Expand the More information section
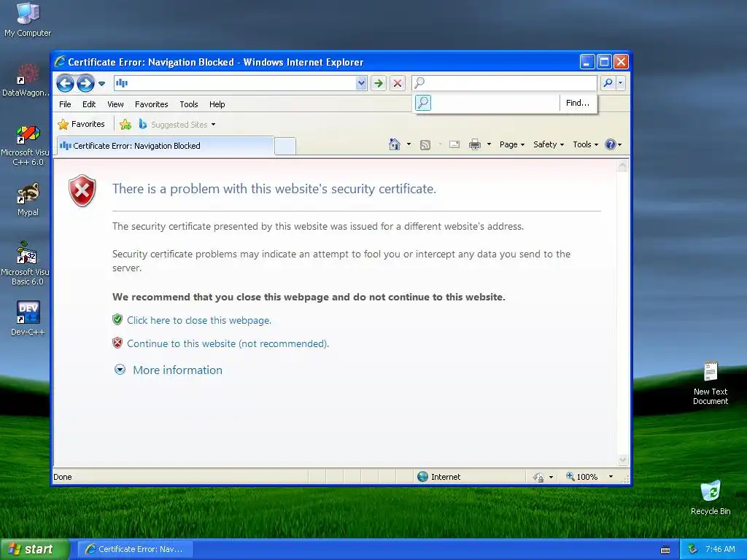Viewport: 747px width, 560px height. (x=169, y=370)
